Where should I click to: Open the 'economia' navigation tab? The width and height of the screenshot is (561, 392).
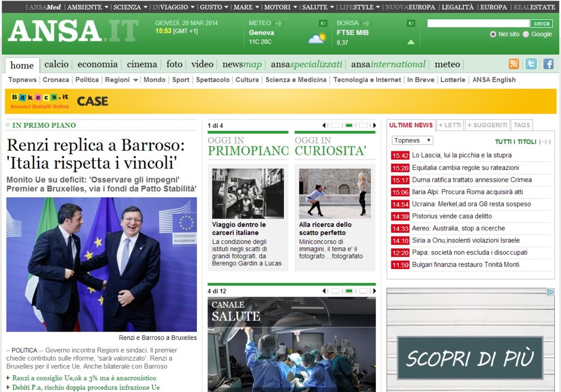tap(98, 64)
